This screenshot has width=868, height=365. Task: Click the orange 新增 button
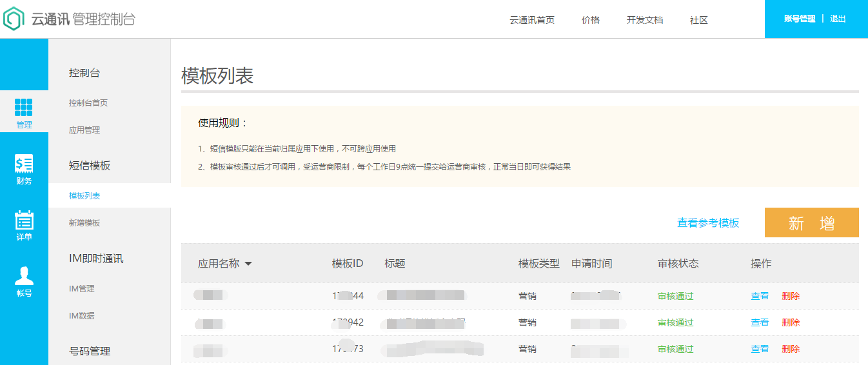[812, 222]
